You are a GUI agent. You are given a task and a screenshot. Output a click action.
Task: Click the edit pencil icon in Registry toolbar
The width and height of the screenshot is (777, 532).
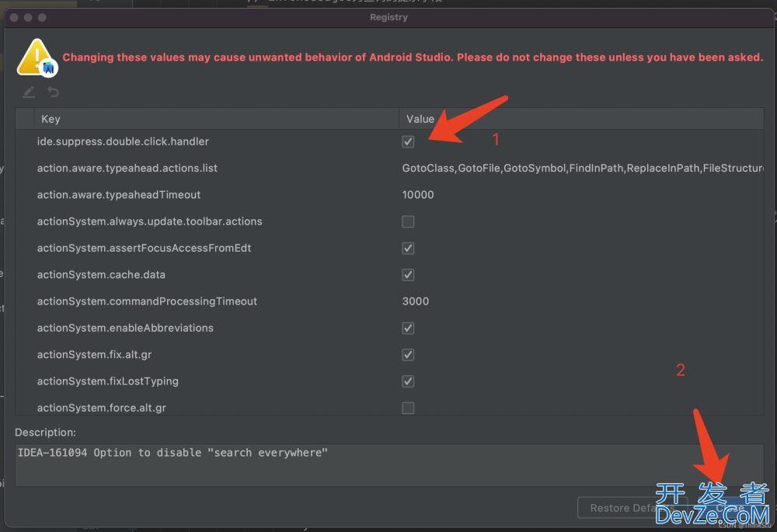pyautogui.click(x=29, y=92)
